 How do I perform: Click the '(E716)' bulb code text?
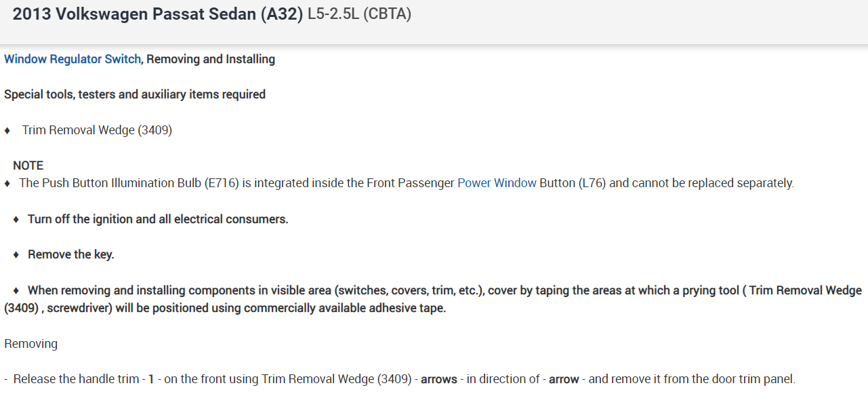coord(221,182)
